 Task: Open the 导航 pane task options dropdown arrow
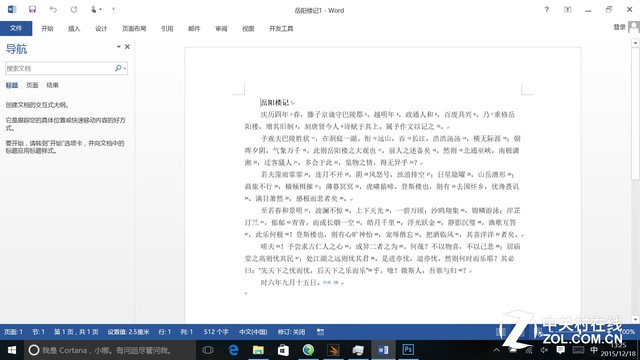(119, 47)
